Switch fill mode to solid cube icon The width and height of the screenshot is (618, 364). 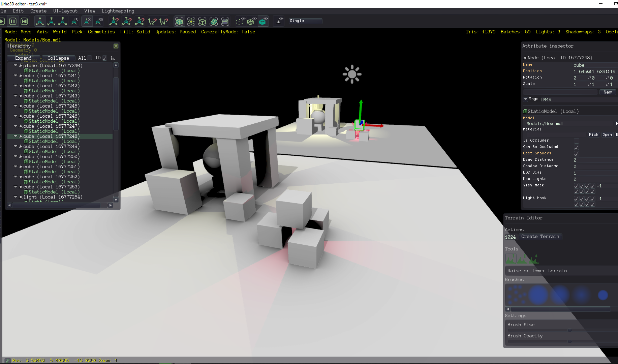[263, 22]
